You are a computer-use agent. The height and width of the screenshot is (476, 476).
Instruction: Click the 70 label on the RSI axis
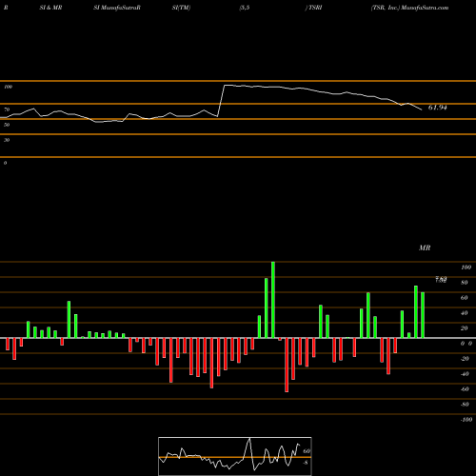coord(7,109)
